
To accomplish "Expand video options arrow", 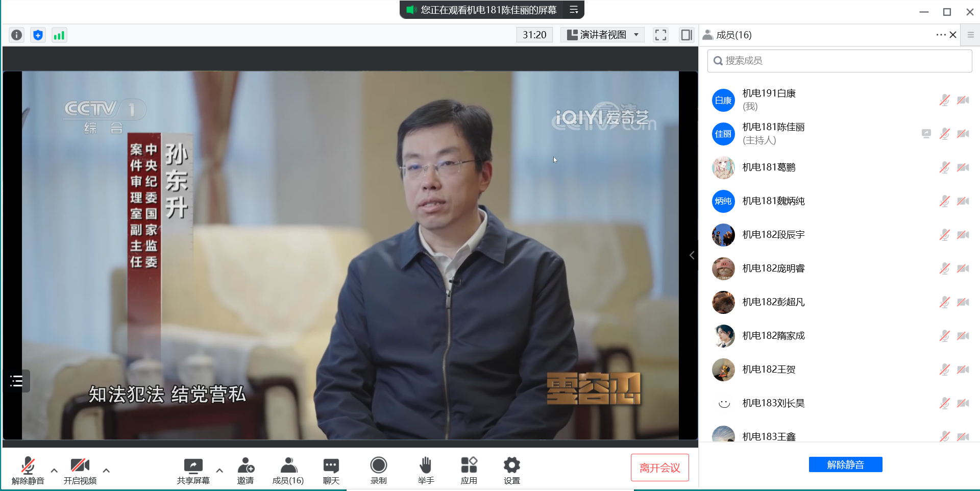I will (106, 470).
